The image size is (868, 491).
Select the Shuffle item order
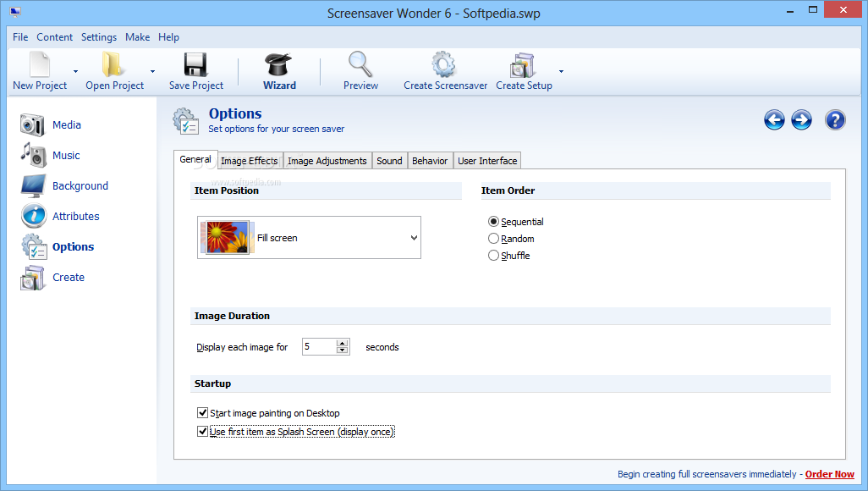coord(493,256)
